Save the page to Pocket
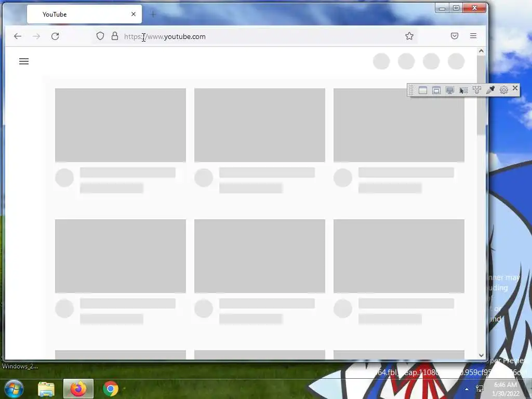Screen dimensions: 532x399 (455, 36)
